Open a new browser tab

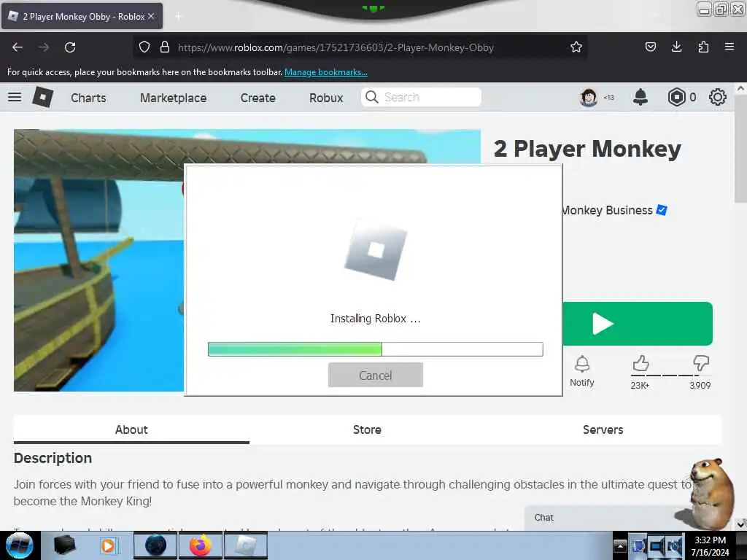(179, 17)
